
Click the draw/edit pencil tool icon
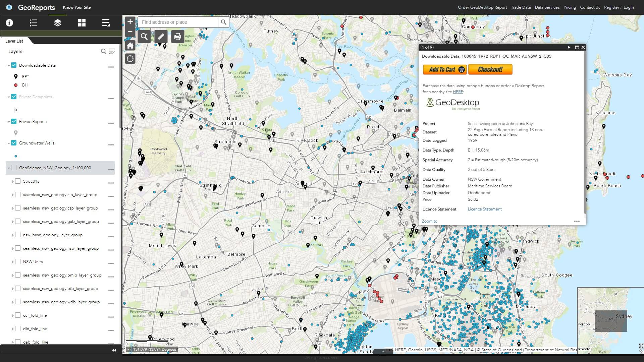tap(161, 36)
